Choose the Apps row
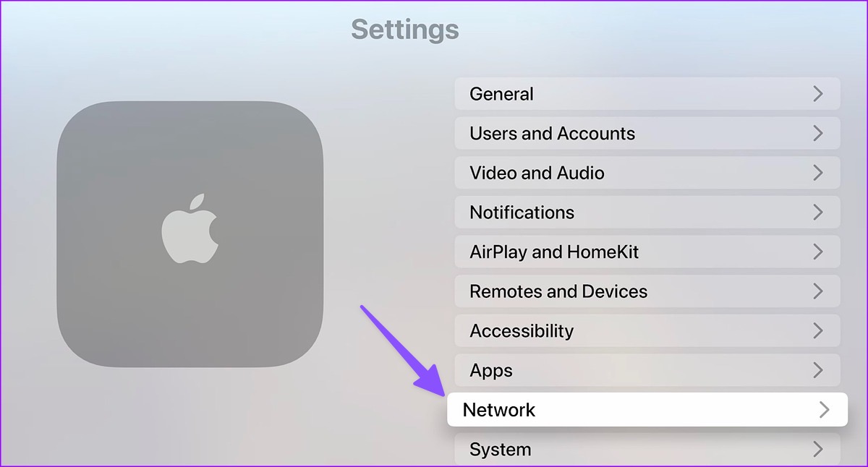The height and width of the screenshot is (467, 868). click(647, 370)
